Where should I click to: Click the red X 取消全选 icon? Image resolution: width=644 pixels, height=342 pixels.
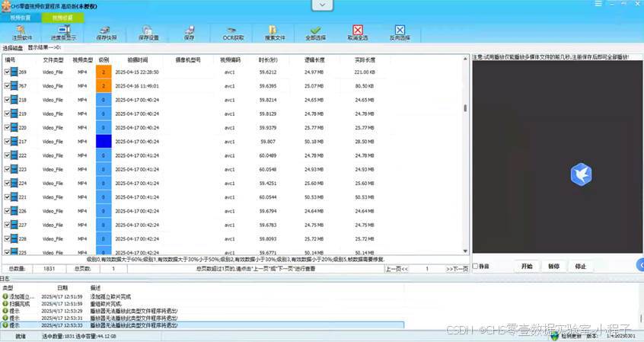click(358, 30)
